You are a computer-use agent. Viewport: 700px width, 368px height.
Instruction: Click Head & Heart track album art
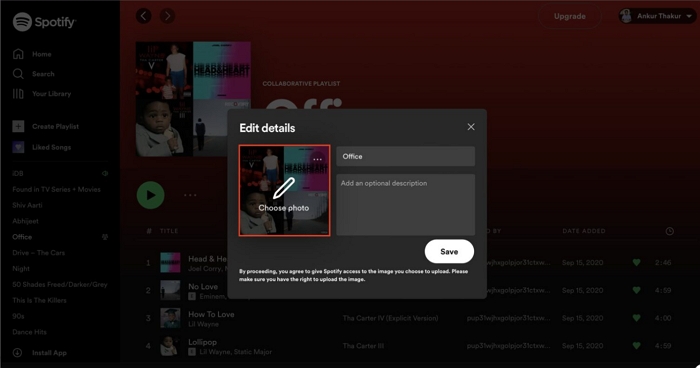click(170, 263)
